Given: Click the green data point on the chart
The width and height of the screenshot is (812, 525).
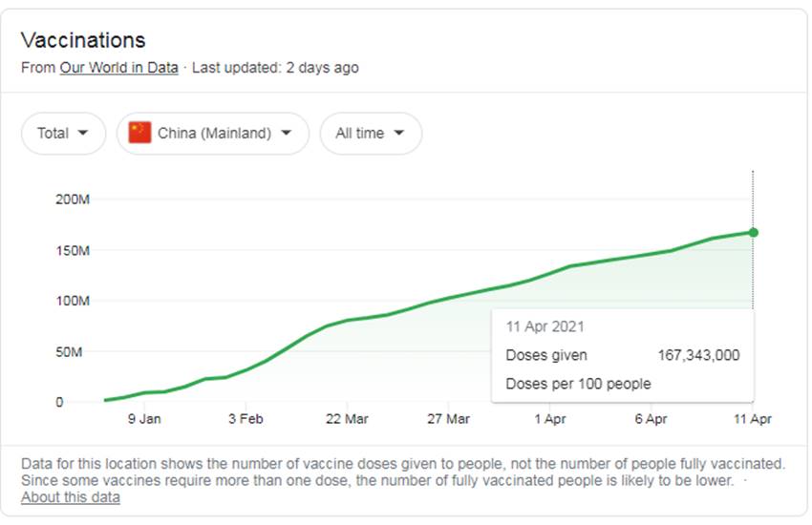Looking at the screenshot, I should (753, 232).
